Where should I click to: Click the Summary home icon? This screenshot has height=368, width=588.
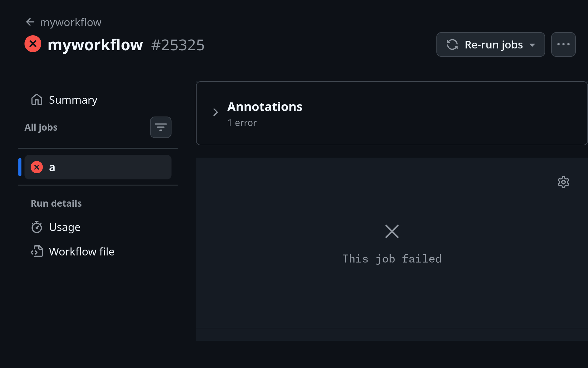pos(37,100)
